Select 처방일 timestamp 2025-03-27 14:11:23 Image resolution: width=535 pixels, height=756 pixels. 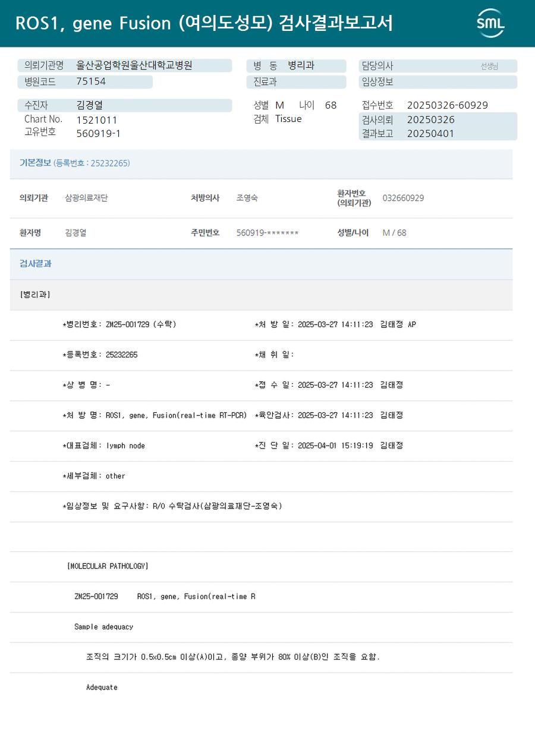tap(335, 325)
